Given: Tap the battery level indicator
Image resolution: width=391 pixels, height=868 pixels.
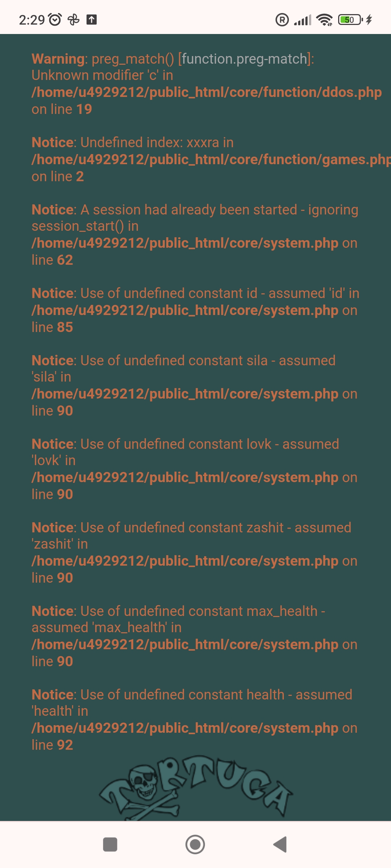Looking at the screenshot, I should click(x=350, y=20).
